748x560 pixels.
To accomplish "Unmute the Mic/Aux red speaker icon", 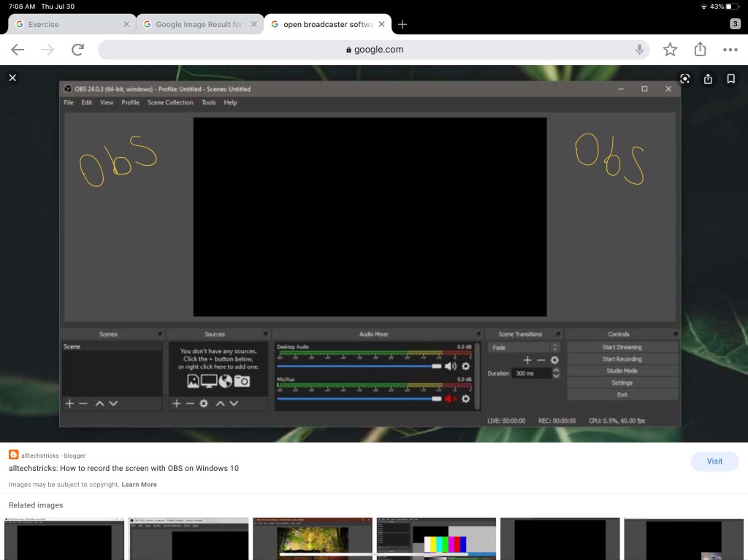I will [x=449, y=398].
